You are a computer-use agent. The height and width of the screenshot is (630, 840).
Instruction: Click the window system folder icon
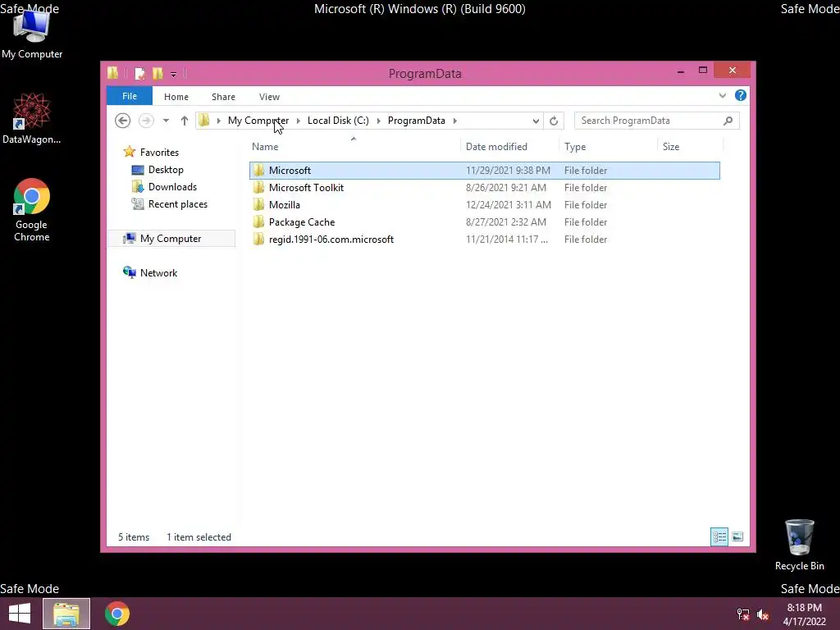point(113,73)
